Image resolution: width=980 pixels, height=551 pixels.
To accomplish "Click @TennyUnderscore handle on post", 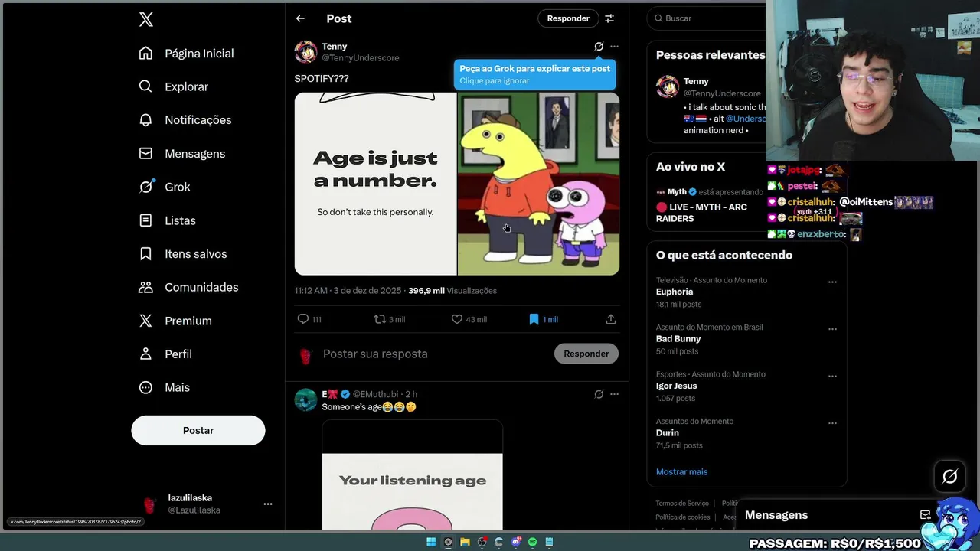I will pos(361,58).
